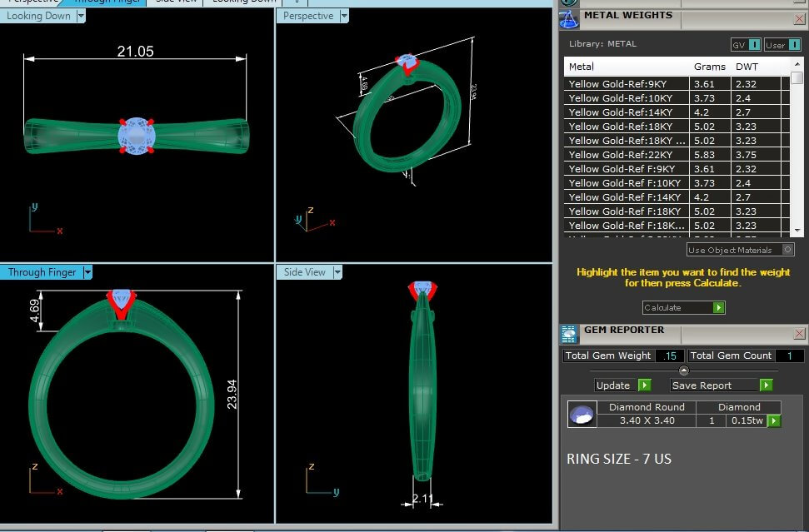Open the Through Finger viewport dropdown
Viewport: 809px width, 532px height.
click(x=87, y=272)
